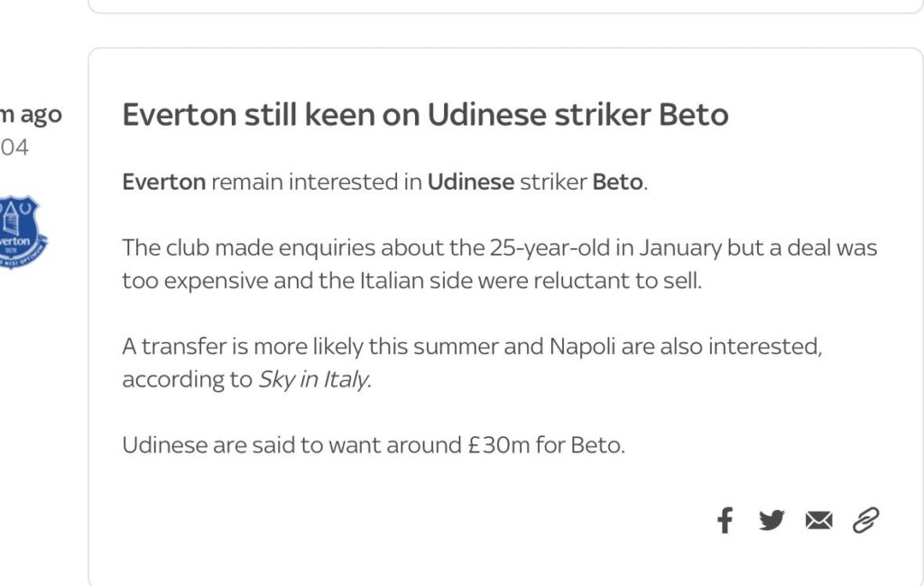Click the '£30m for Beto' sentence
The image size is (924, 586).
click(x=374, y=445)
